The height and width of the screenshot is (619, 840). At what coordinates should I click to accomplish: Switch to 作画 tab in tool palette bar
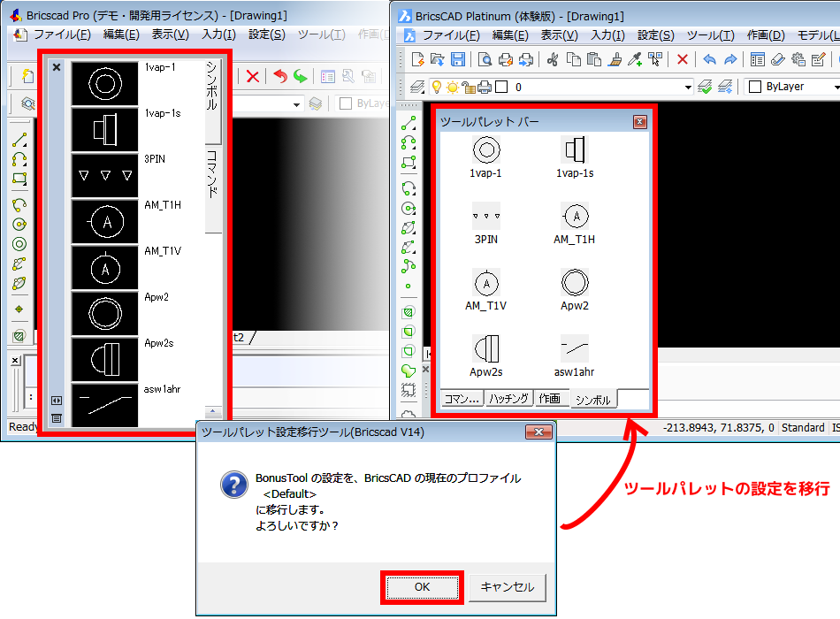[550, 398]
